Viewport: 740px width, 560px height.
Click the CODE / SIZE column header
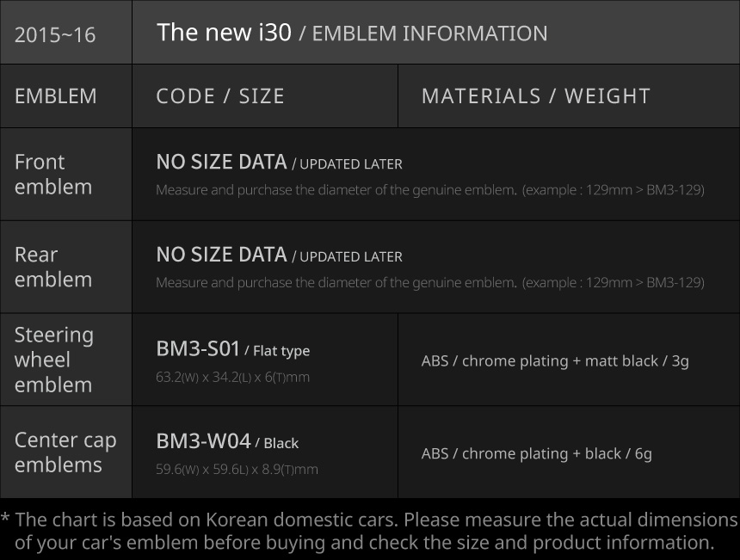click(220, 95)
